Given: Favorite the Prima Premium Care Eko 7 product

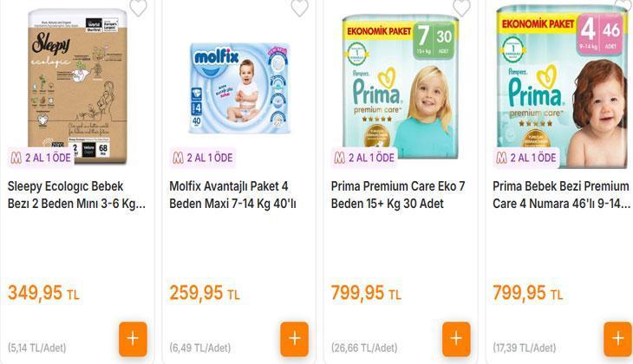Looking at the screenshot, I should (x=461, y=8).
